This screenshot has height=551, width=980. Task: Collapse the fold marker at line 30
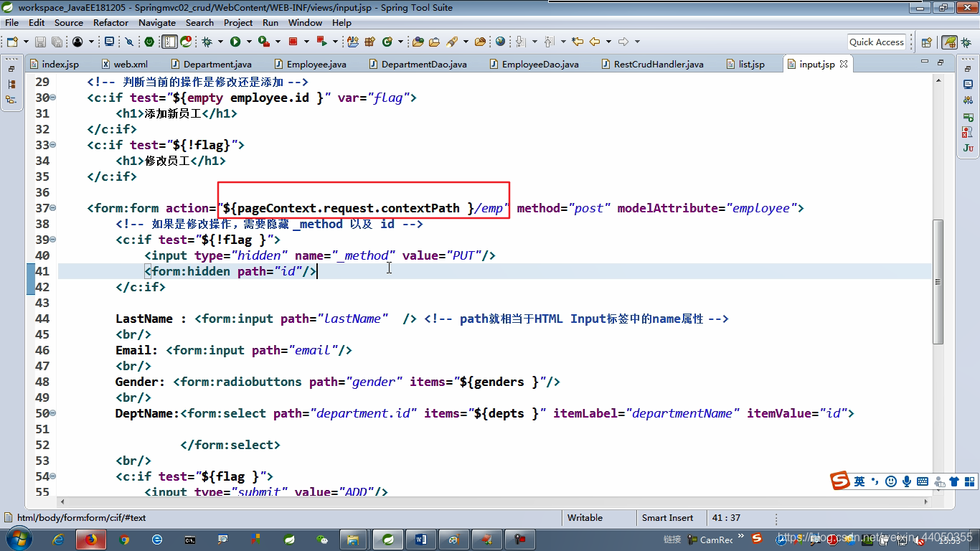pyautogui.click(x=53, y=98)
